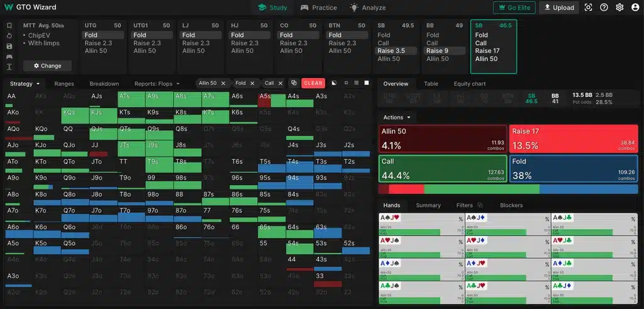Expand the Actions dropdown
This screenshot has height=309, width=644.
(397, 118)
